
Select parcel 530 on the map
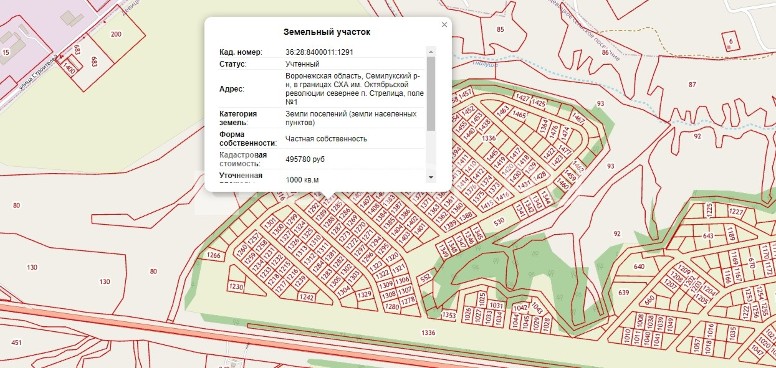click(x=500, y=221)
